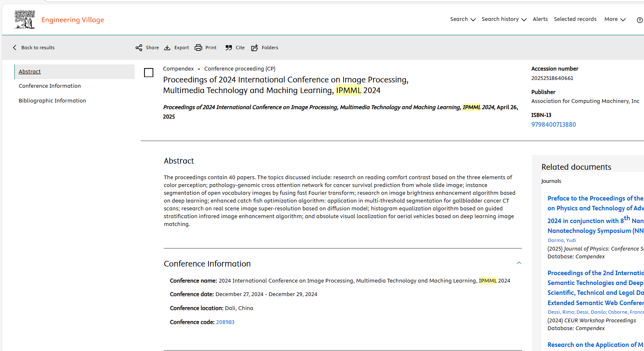This screenshot has height=351, width=644.
Task: Go back to results
Action: (x=34, y=48)
